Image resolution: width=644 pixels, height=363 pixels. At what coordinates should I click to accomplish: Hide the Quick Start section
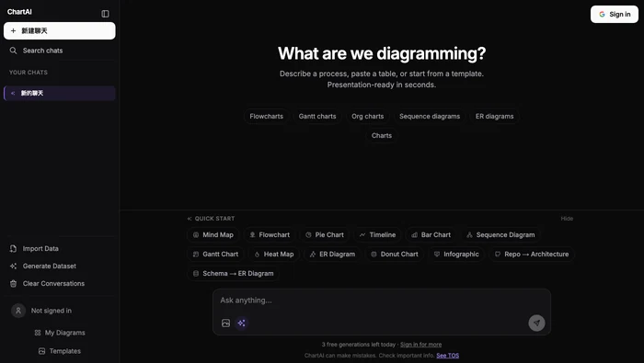[567, 219]
